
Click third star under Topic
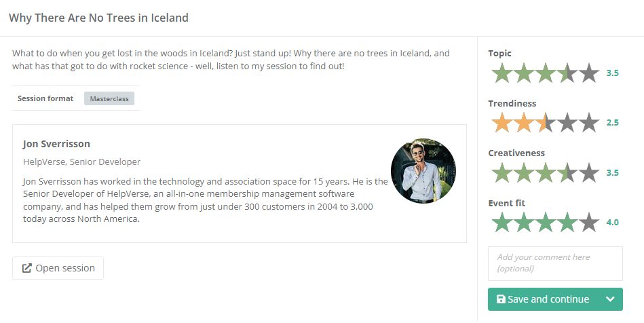[x=546, y=73]
